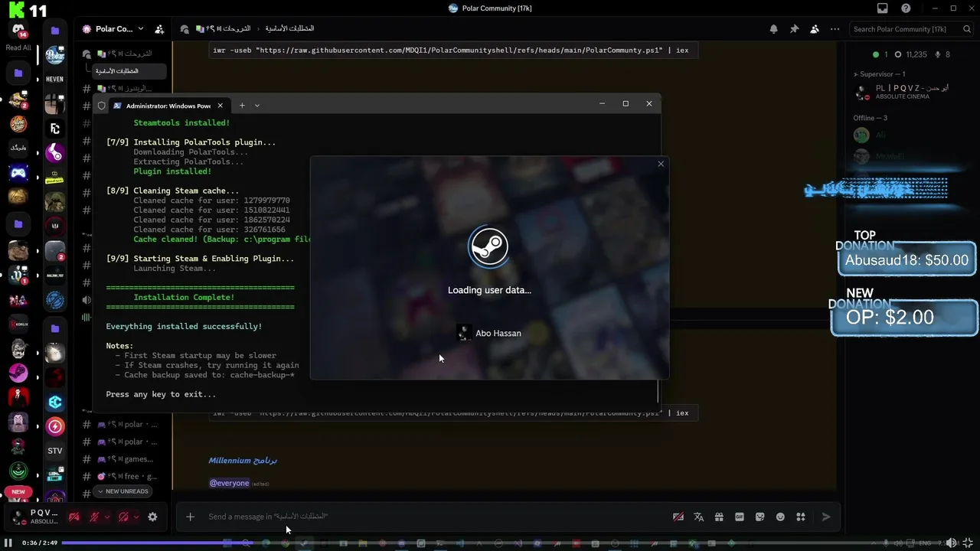Click the Abusaud18: $50.00 top donation box
This screenshot has width=980, height=551.
tap(906, 260)
